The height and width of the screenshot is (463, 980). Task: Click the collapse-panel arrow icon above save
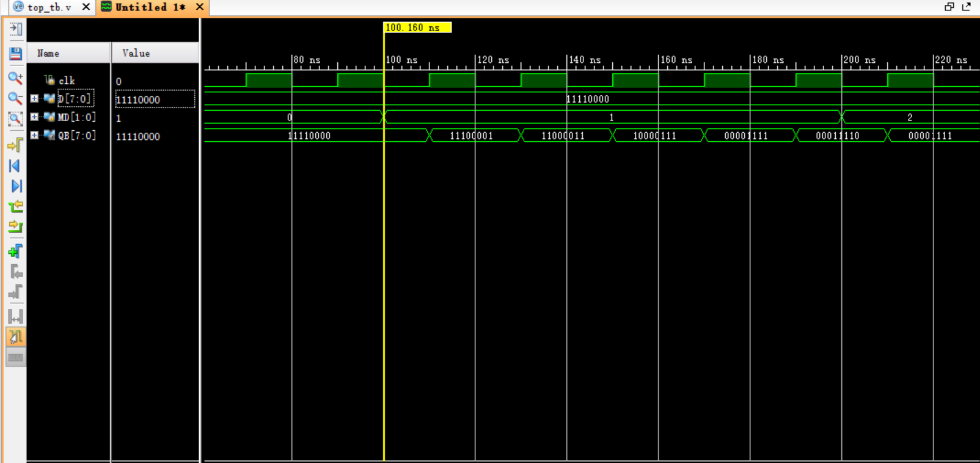(x=16, y=29)
